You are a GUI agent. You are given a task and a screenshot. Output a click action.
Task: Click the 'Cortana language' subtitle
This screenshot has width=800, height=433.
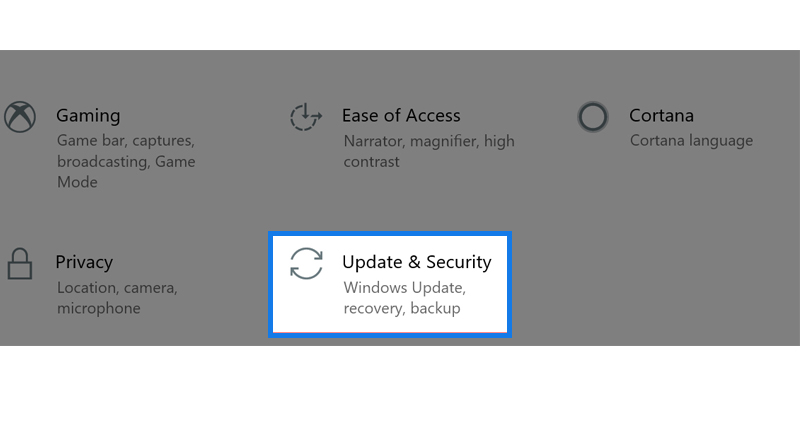coord(691,140)
